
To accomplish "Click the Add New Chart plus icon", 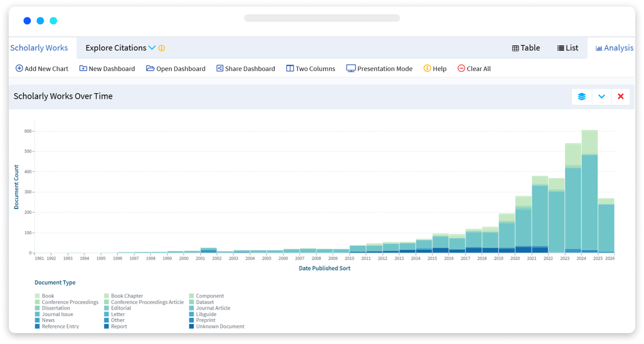I will (x=19, y=68).
